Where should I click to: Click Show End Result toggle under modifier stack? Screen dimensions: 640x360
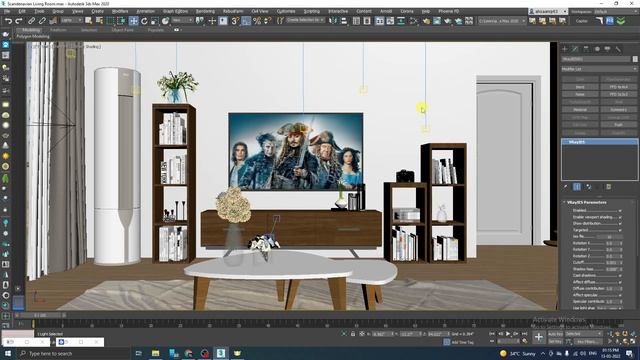577,187
